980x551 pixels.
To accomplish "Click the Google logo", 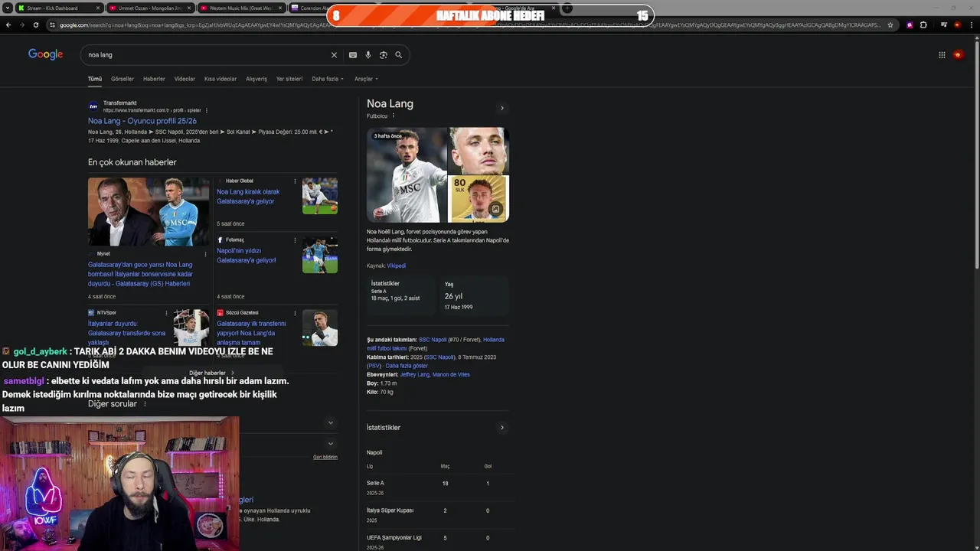I will [x=46, y=54].
